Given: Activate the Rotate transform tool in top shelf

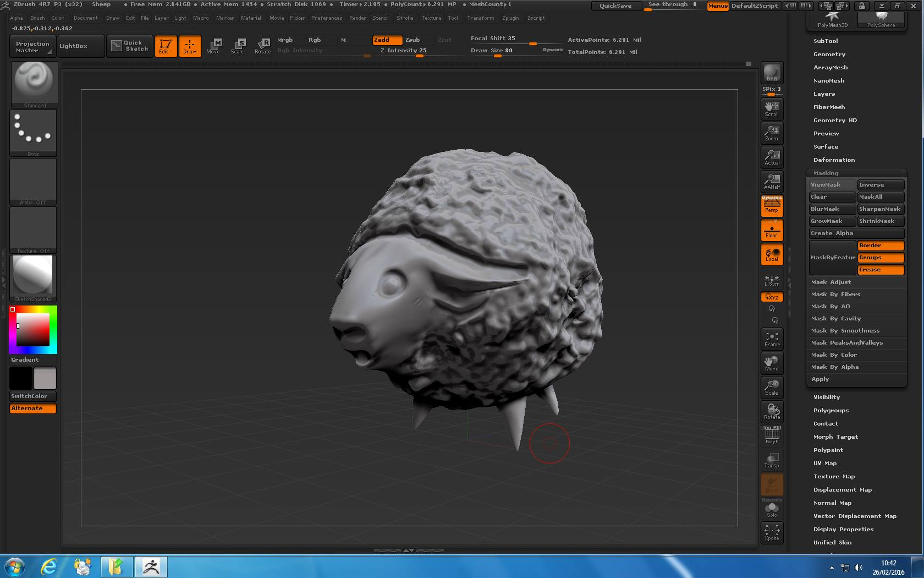Looking at the screenshot, I should (263, 46).
